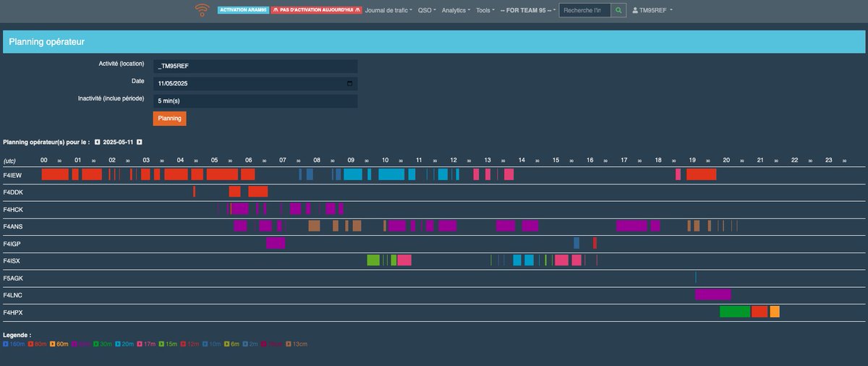Click the 2025-05-11 date text
This screenshot has width=868, height=366.
pos(119,142)
